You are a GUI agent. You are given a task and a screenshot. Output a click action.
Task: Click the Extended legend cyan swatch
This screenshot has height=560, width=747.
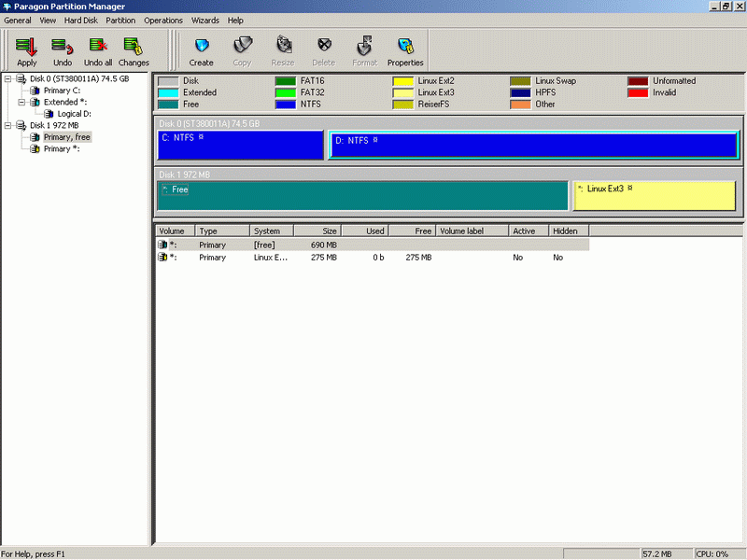click(168, 92)
